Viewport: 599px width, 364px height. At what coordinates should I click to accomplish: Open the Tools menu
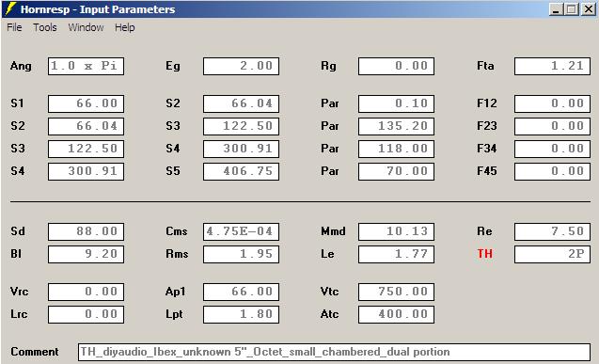click(45, 27)
